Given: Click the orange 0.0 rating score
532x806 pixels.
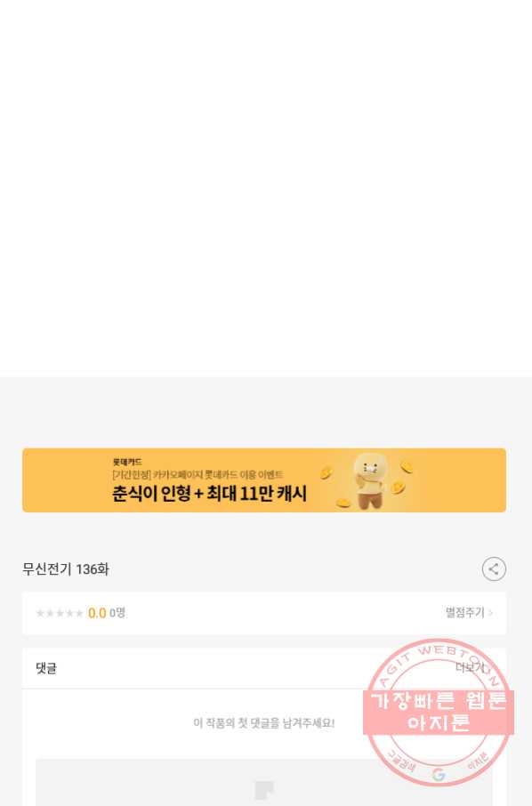Looking at the screenshot, I should 97,613.
